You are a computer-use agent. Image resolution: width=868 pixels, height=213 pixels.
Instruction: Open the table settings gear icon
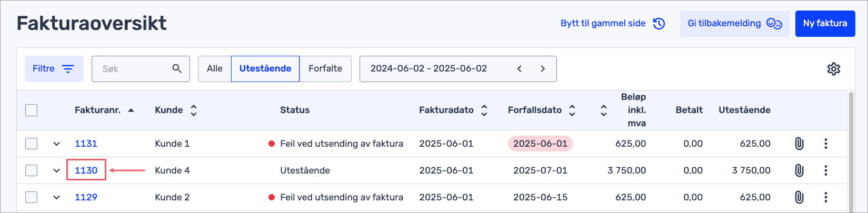(833, 69)
